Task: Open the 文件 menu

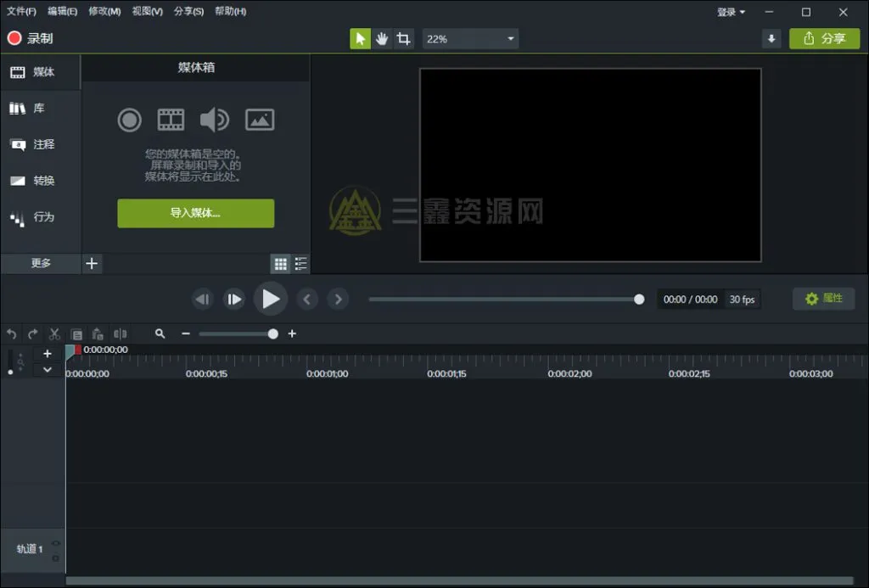Action: [x=20, y=12]
